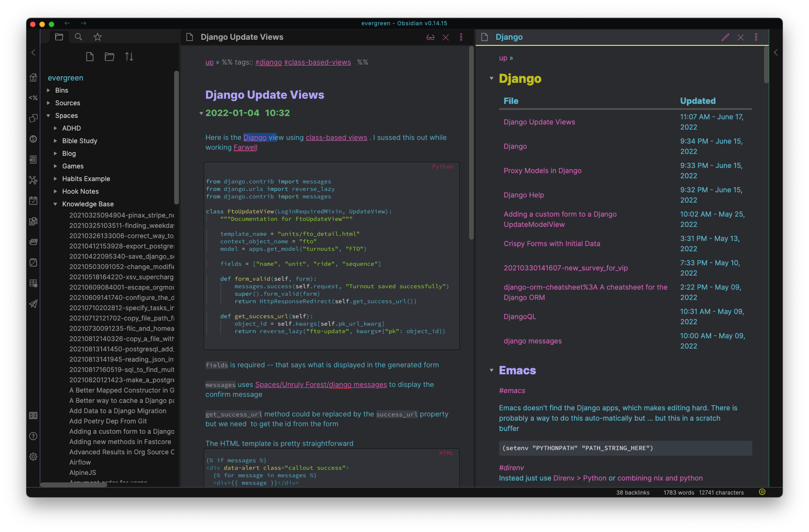
Task: Click the insert template pages icon
Action: (33, 221)
